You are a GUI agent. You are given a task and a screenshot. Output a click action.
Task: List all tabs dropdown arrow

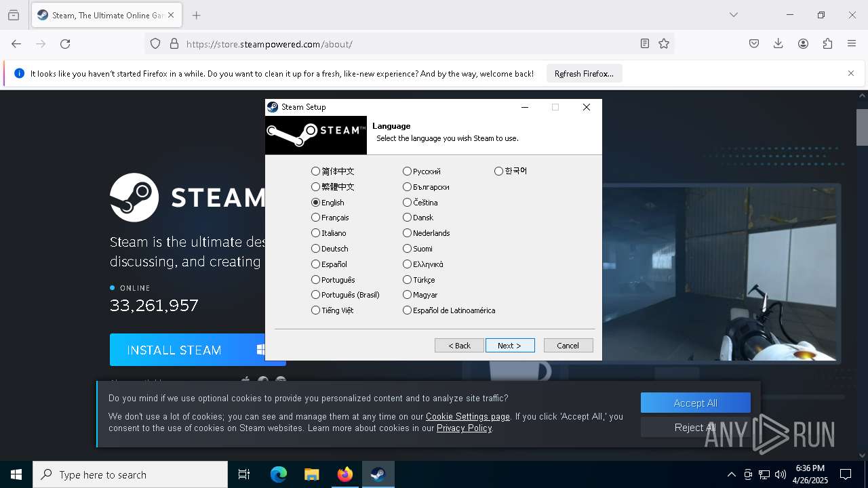[733, 15]
